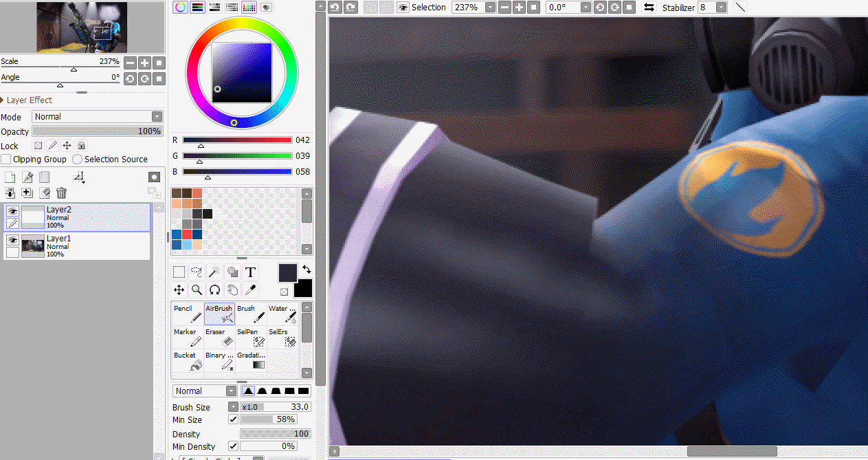Click the red R color slider
Image resolution: width=868 pixels, height=460 pixels.
coord(238,140)
